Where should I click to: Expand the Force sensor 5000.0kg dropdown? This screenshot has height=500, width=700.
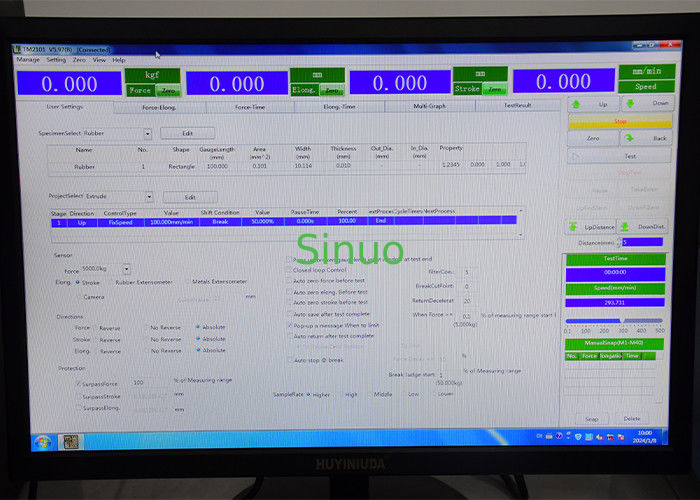(x=126, y=269)
